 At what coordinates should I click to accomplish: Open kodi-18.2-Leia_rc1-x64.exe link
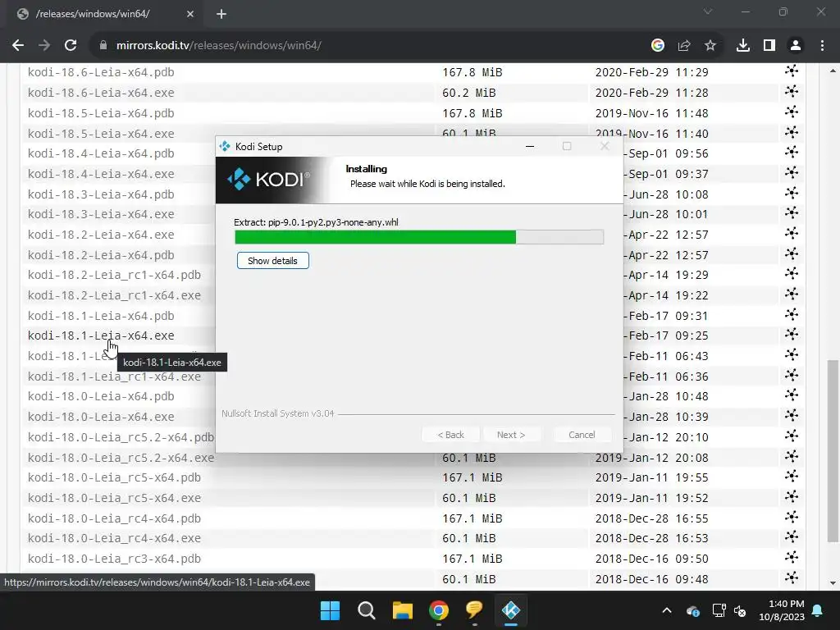[114, 295]
